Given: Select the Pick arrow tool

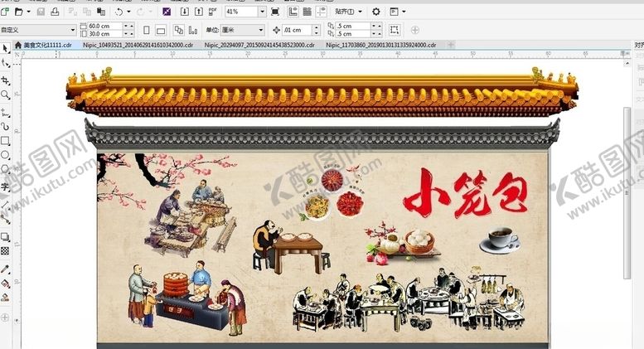Looking at the screenshot, I should (x=5, y=48).
